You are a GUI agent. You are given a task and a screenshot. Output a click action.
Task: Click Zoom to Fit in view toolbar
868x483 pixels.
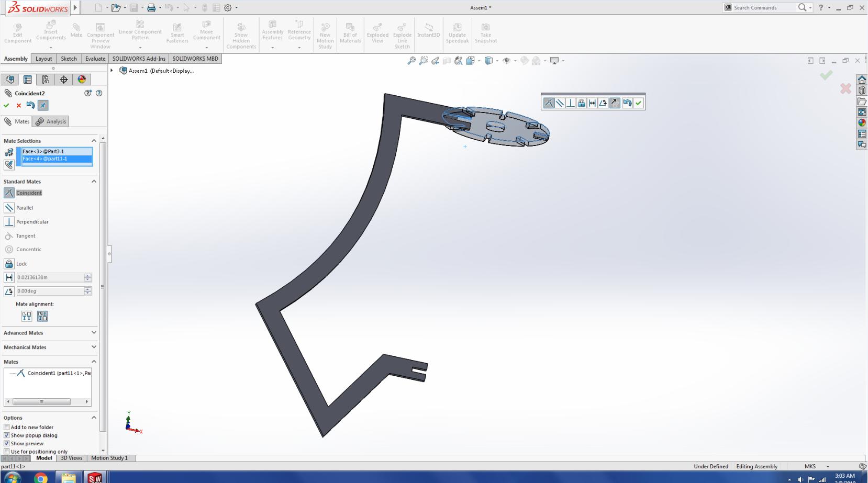pyautogui.click(x=411, y=61)
